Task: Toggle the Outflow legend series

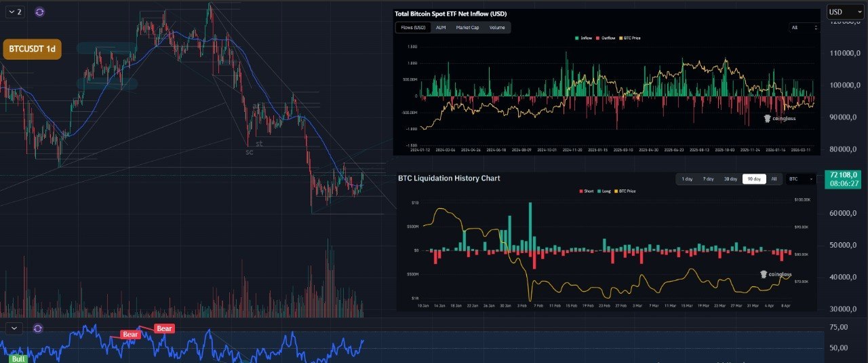Action: (x=607, y=38)
